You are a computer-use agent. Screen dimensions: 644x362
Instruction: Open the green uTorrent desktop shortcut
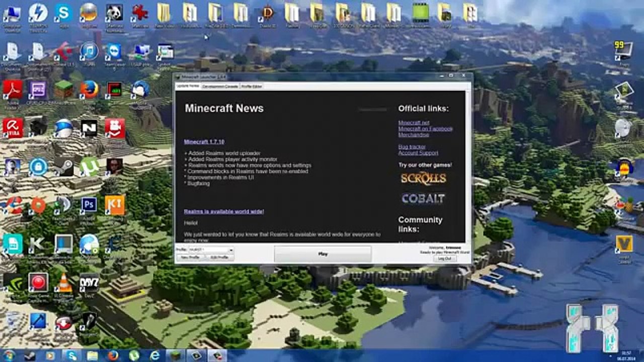coord(89,166)
